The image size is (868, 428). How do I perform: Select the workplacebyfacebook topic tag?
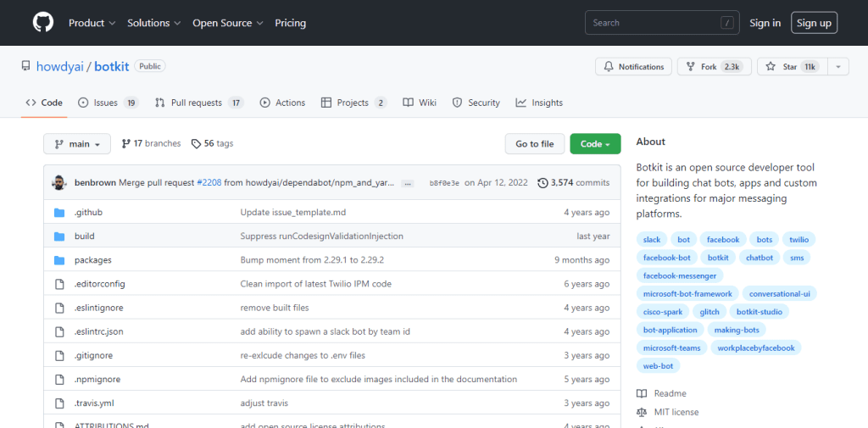point(756,347)
